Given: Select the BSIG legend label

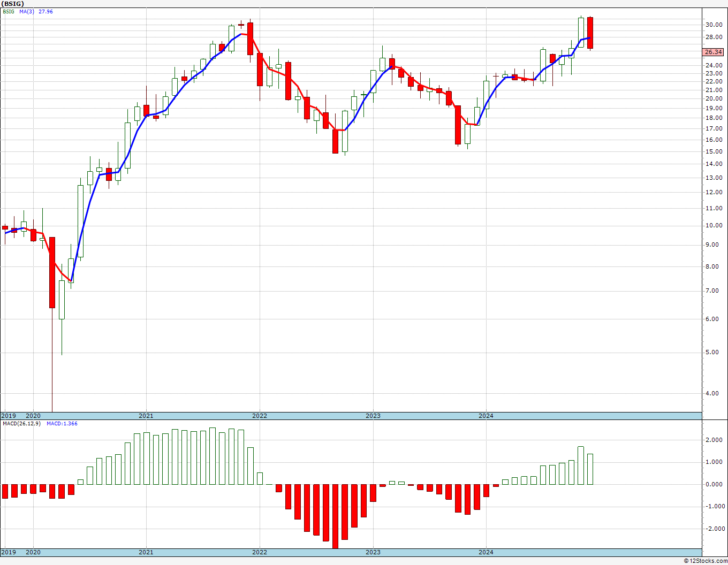Looking at the screenshot, I should [9, 12].
